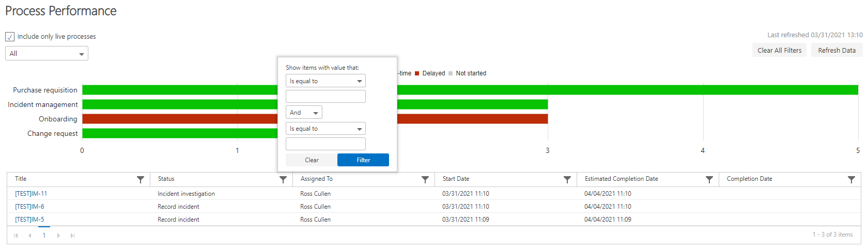This screenshot has width=868, height=249.
Task: Click Incident investigation status cell
Action: 186,194
